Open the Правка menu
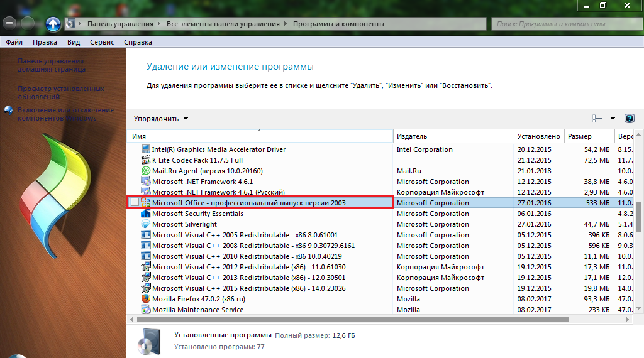The width and height of the screenshot is (644, 358). pos(45,42)
